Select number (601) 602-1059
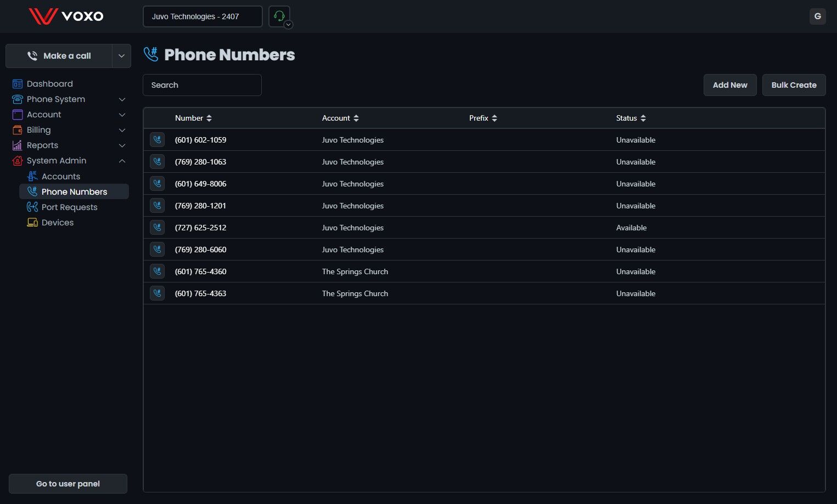 (200, 140)
